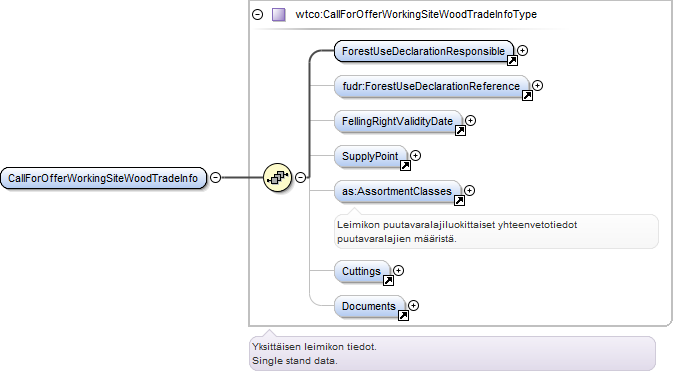Expand the Cuttings element
Image resolution: width=674 pixels, height=374 pixels.
pyautogui.click(x=398, y=270)
